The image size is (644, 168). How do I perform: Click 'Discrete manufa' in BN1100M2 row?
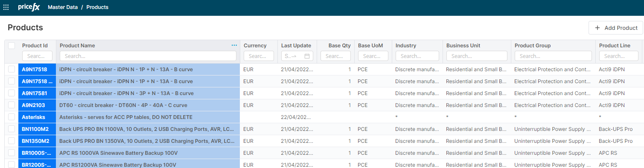(x=417, y=129)
